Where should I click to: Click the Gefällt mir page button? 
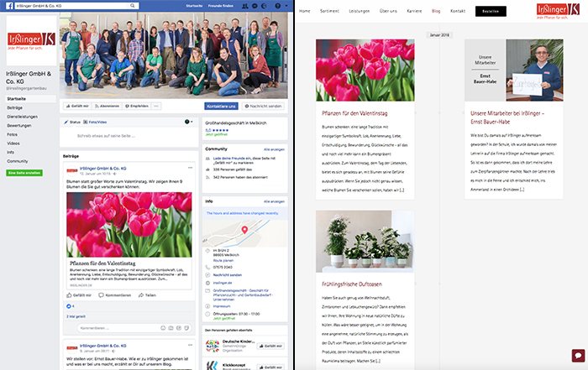(x=77, y=107)
